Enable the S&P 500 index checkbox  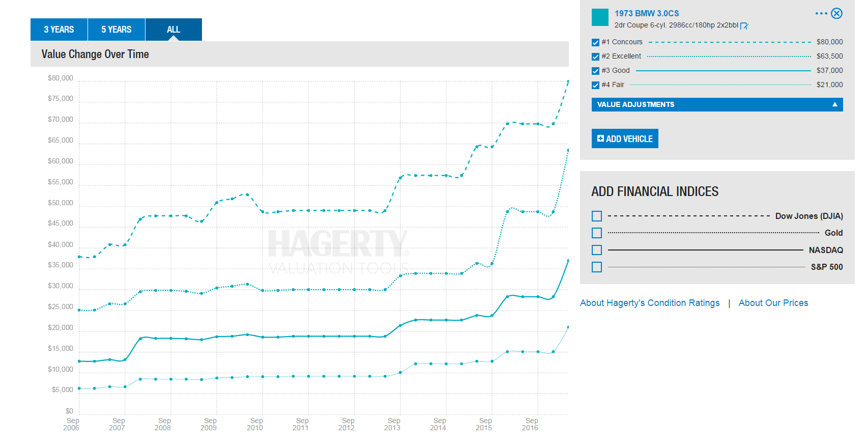click(x=597, y=267)
